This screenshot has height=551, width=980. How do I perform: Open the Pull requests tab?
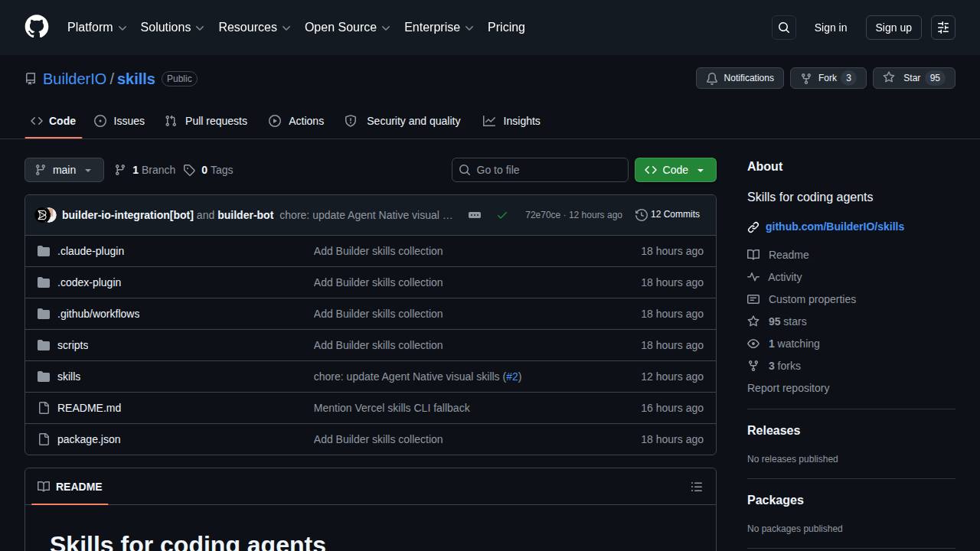206,121
